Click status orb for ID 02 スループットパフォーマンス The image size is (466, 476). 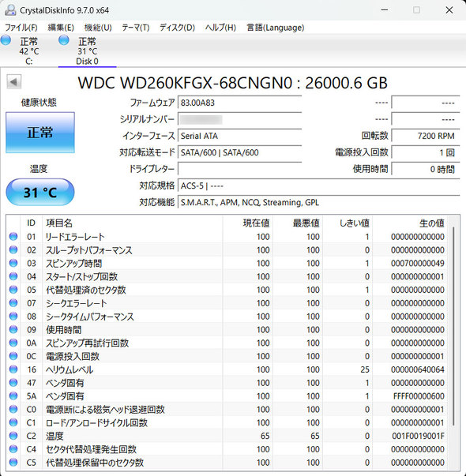(13, 249)
